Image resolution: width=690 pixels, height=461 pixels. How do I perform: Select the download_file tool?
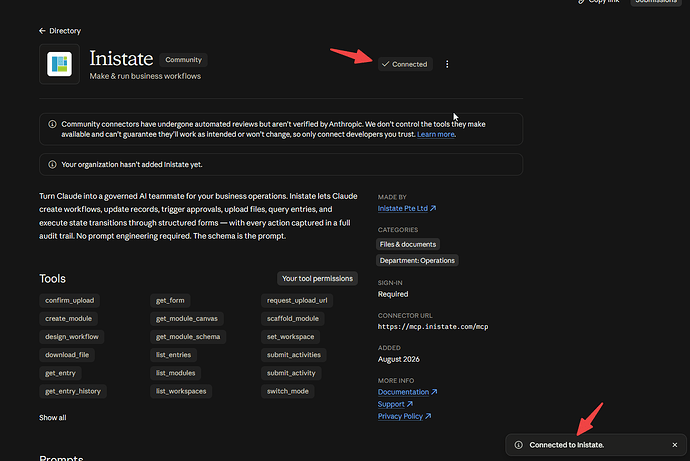click(67, 355)
